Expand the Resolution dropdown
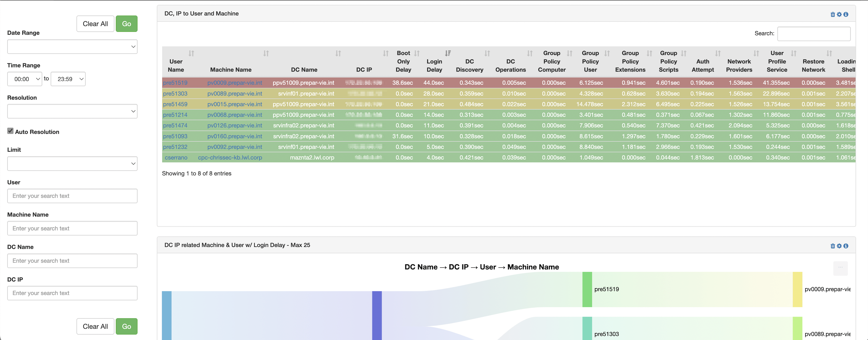The image size is (868, 340). (x=72, y=111)
